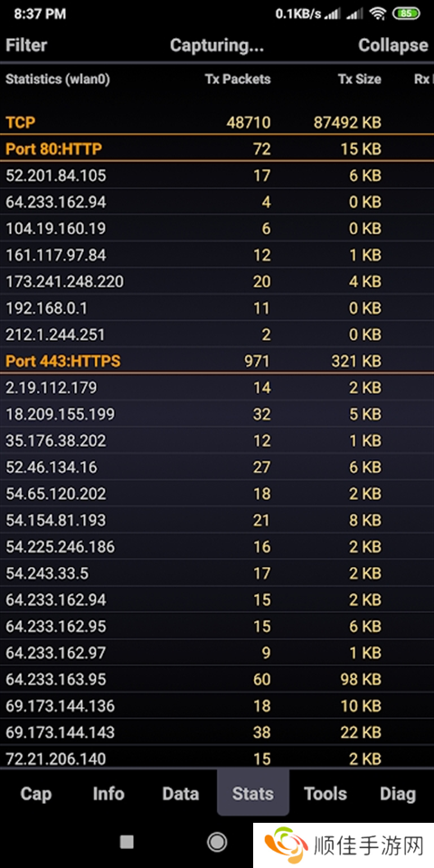Select the 192.168.0.1 row

[217, 308]
